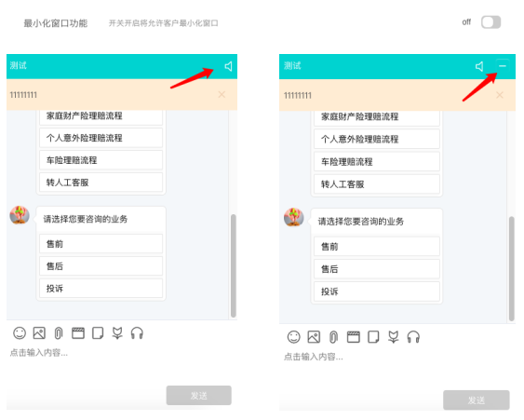Click the flower rating icon in right chat

click(394, 337)
